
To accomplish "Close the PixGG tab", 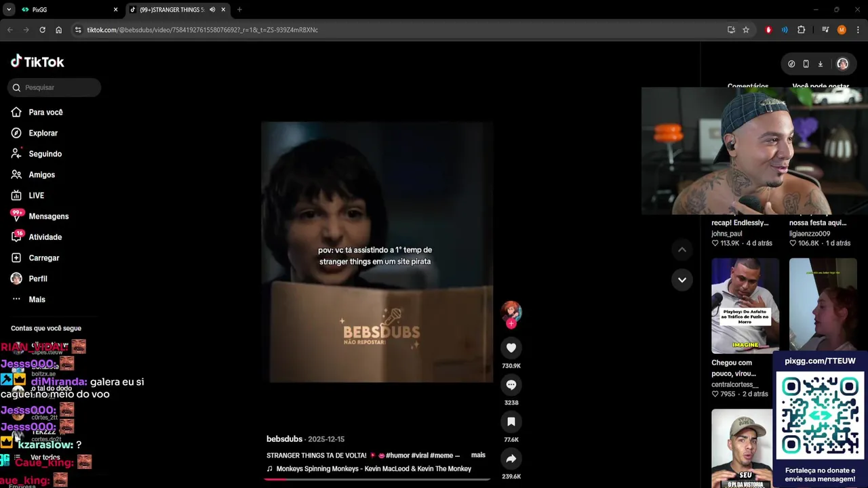I will (115, 9).
